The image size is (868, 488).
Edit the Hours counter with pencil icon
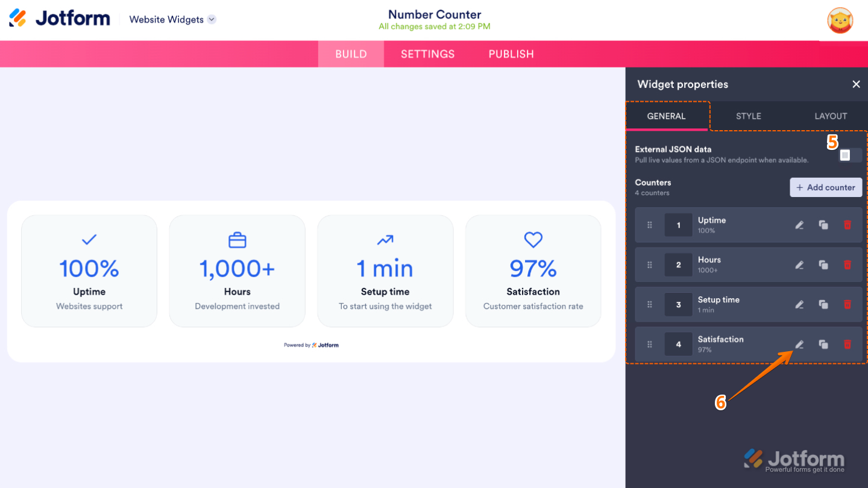(799, 265)
